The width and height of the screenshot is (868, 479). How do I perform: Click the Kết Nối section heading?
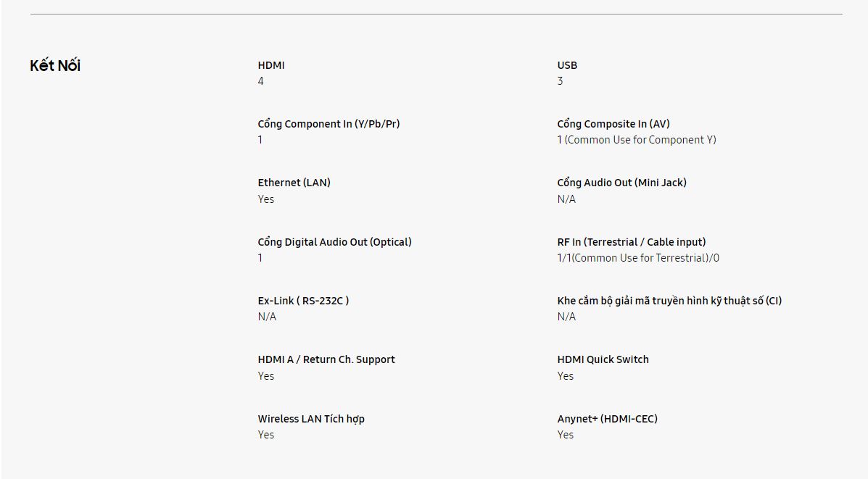(55, 66)
